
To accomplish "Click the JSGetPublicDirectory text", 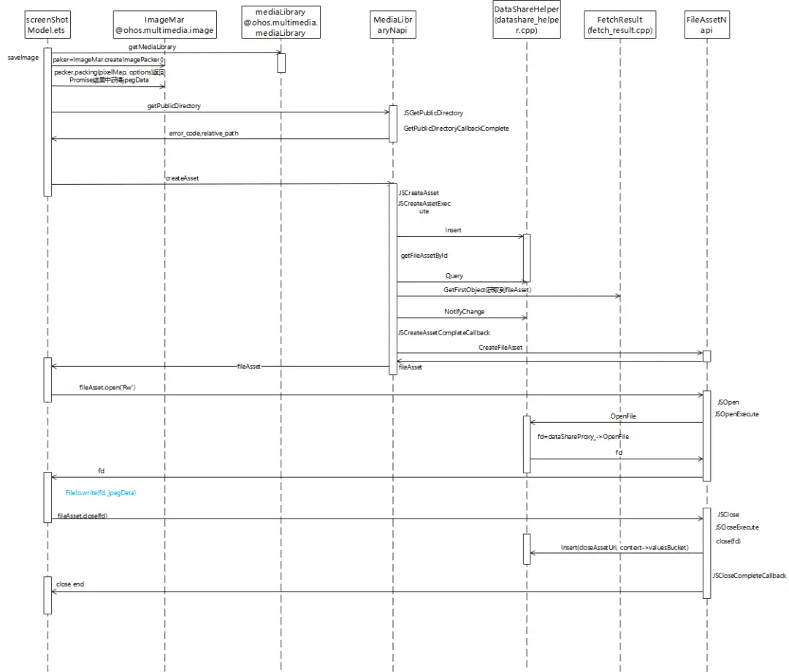I will click(433, 112).
